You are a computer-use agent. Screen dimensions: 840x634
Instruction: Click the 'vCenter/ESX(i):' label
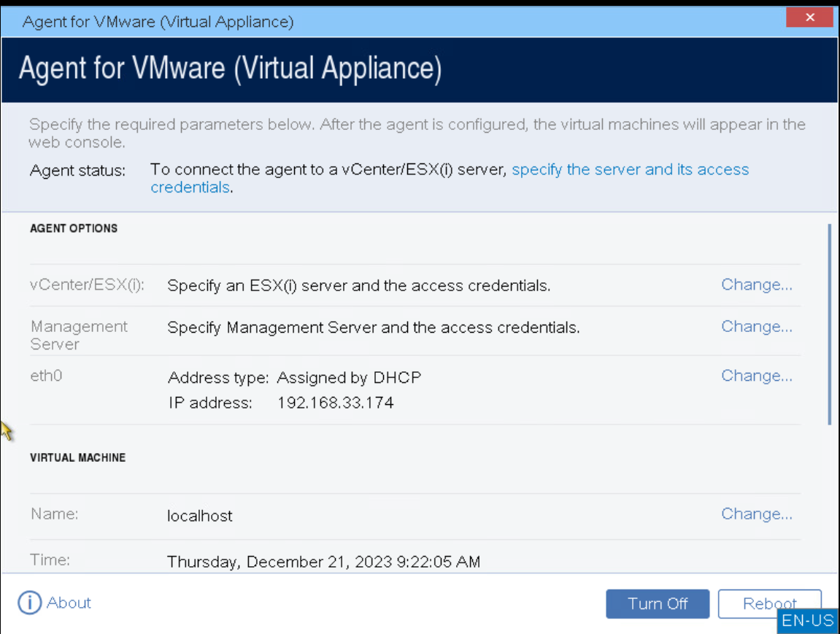88,285
